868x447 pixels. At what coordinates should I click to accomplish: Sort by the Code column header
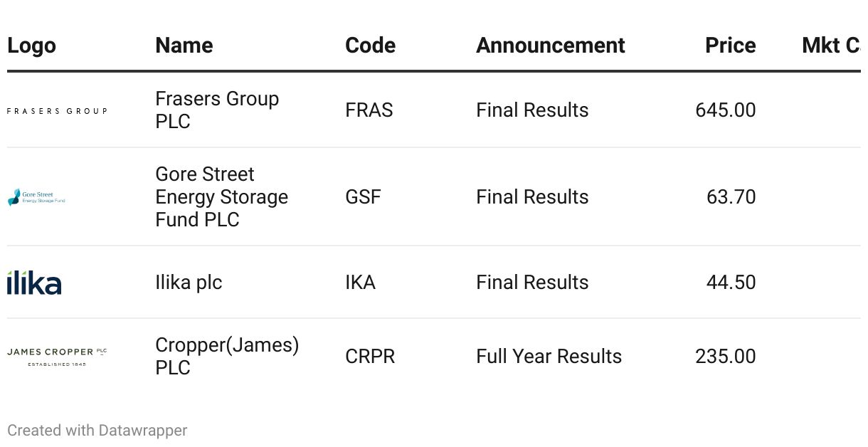tap(371, 46)
